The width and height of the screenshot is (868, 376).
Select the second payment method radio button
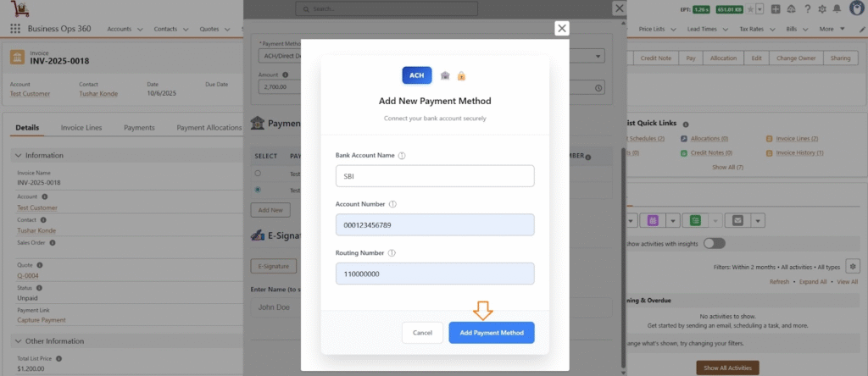[x=259, y=190]
